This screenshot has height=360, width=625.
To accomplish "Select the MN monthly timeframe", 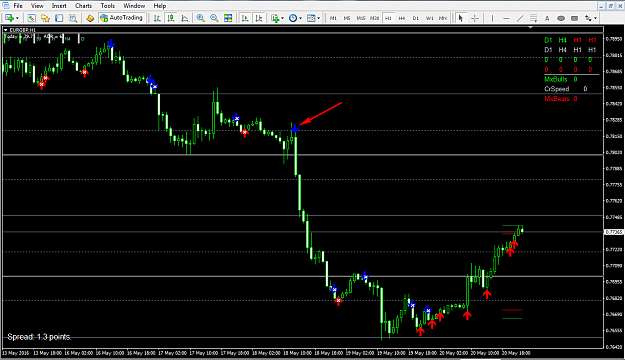I will click(443, 18).
